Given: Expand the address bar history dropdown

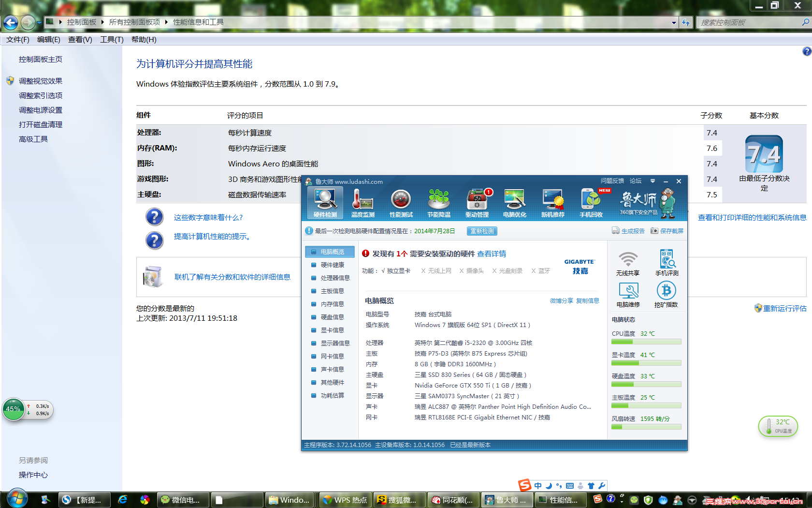Looking at the screenshot, I should tap(674, 22).
